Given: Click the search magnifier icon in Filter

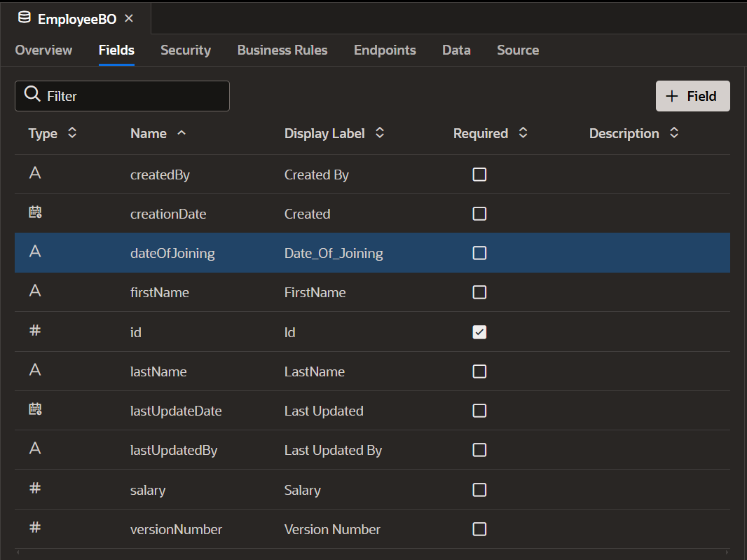Looking at the screenshot, I should [x=32, y=94].
